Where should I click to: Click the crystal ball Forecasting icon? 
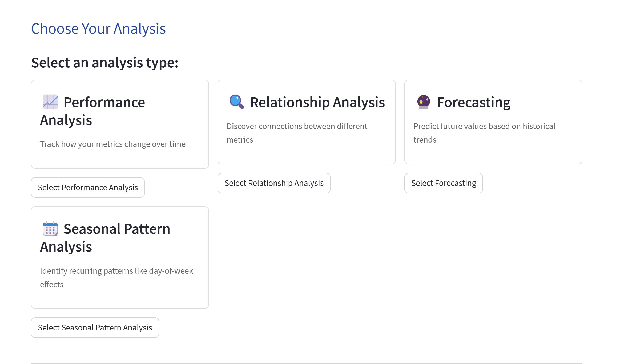coord(423,102)
